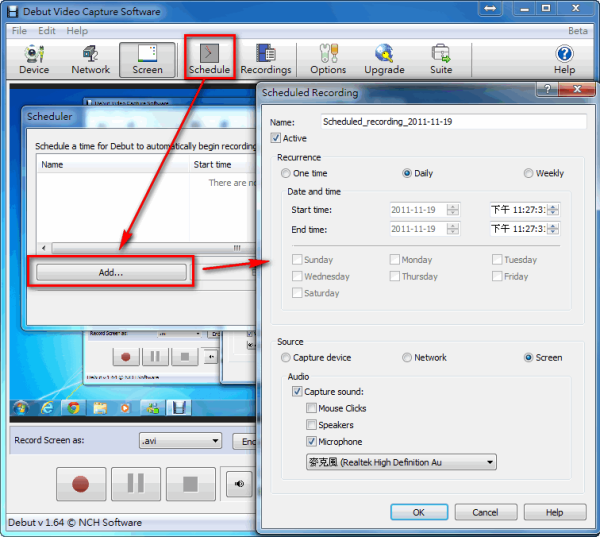The width and height of the screenshot is (600, 537).
Task: Open Help from the main toolbar
Action: [564, 59]
